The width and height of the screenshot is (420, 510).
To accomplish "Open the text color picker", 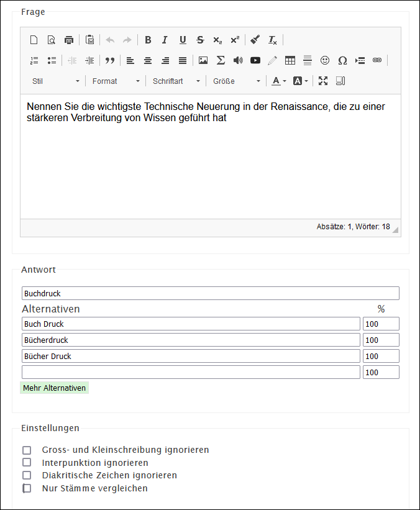I will [x=279, y=81].
